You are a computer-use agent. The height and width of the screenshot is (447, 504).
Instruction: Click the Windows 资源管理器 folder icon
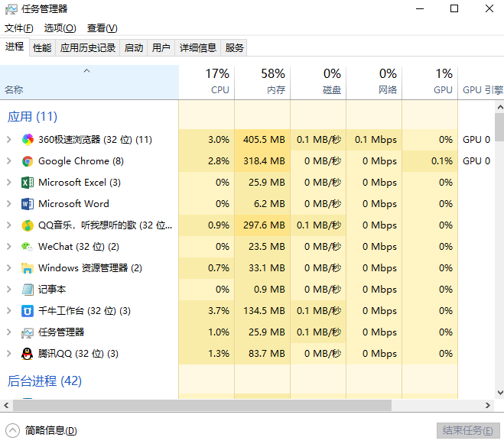(28, 268)
